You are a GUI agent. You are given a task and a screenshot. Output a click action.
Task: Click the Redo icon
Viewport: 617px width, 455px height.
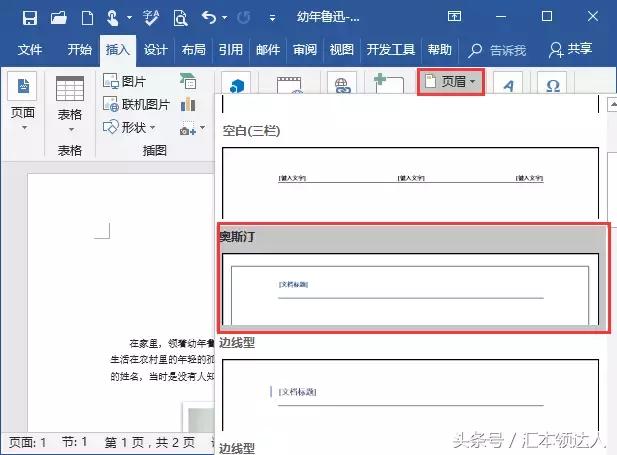pyautogui.click(x=244, y=18)
